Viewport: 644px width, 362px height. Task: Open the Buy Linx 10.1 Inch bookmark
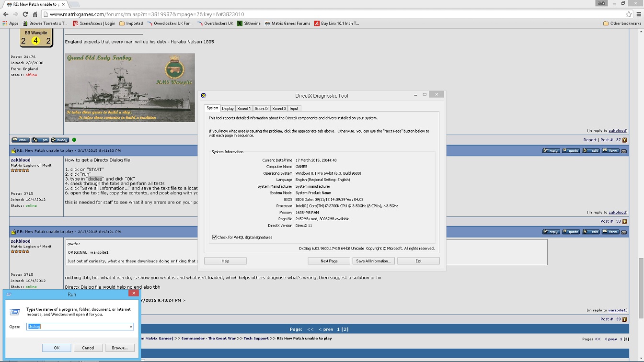pos(337,23)
